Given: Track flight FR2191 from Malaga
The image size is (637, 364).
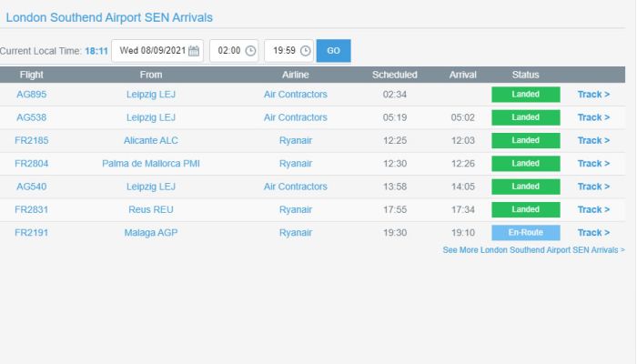Looking at the screenshot, I should click(x=593, y=233).
